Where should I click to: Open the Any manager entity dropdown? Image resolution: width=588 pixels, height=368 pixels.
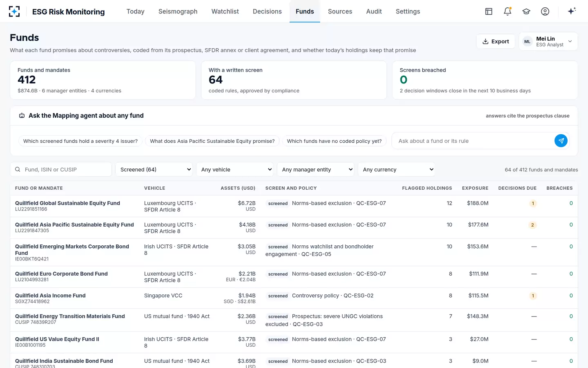pyautogui.click(x=316, y=169)
